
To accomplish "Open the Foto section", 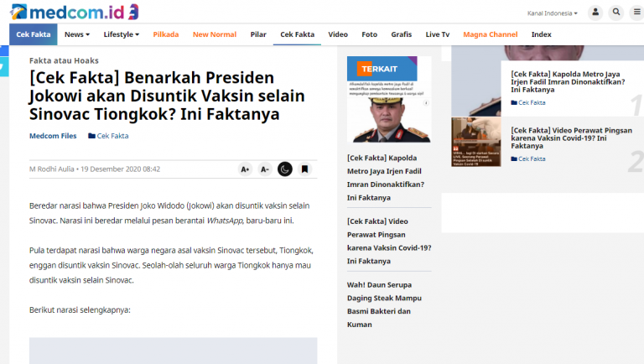I will (x=369, y=34).
